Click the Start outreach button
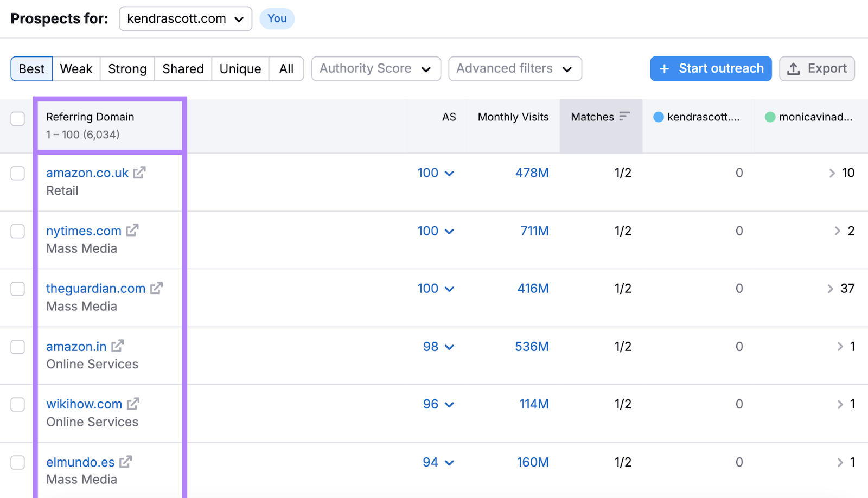This screenshot has height=498, width=868. pos(711,68)
